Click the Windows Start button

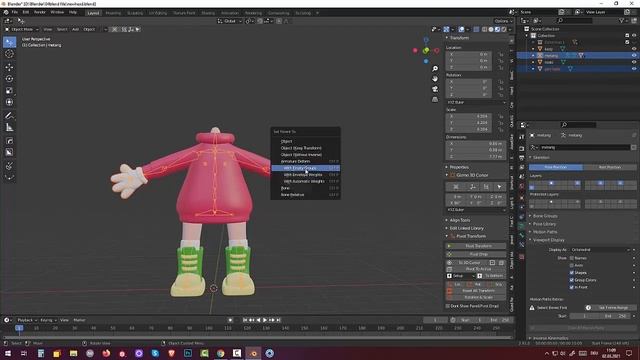pyautogui.click(x=7, y=353)
